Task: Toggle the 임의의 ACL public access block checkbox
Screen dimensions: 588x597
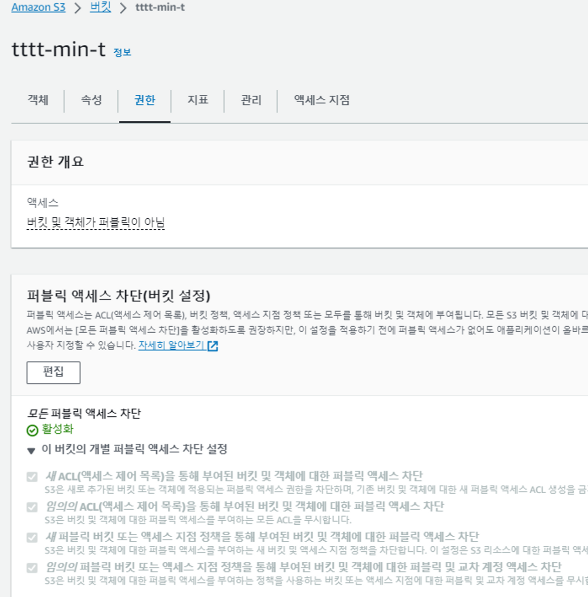Action: (32, 507)
